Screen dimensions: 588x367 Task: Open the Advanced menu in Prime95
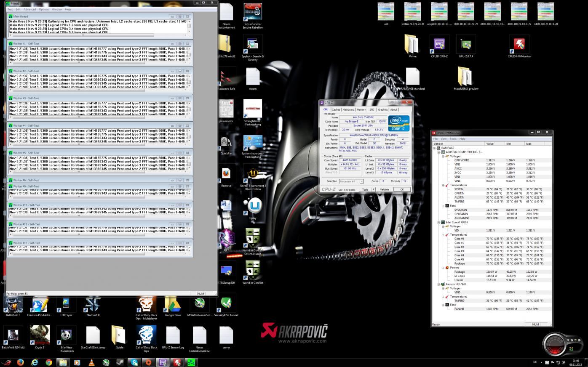29,9
